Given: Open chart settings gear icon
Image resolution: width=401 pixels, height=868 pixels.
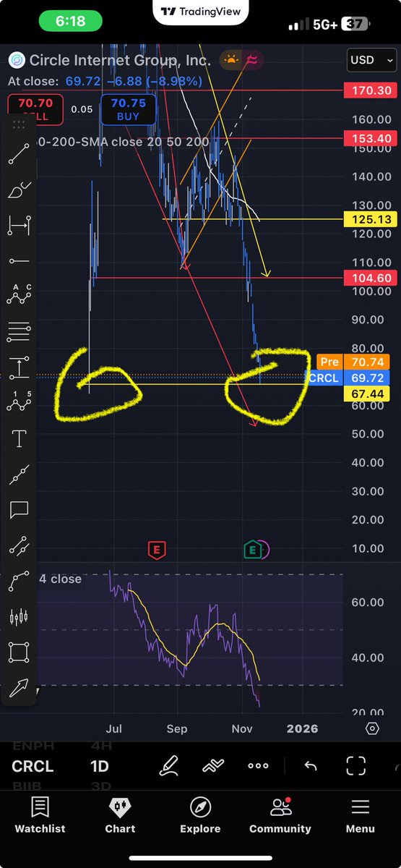Looking at the screenshot, I should [x=372, y=728].
